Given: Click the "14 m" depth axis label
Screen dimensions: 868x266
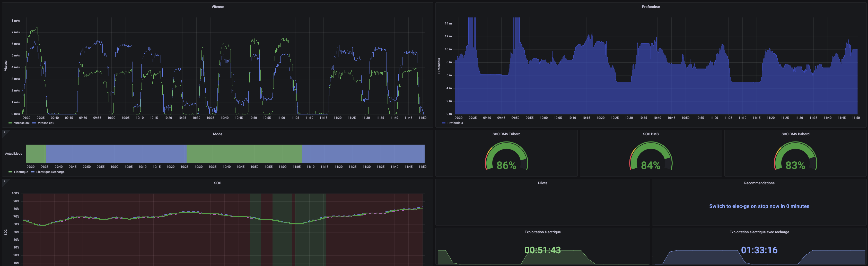Looking at the screenshot, I should (x=448, y=24).
